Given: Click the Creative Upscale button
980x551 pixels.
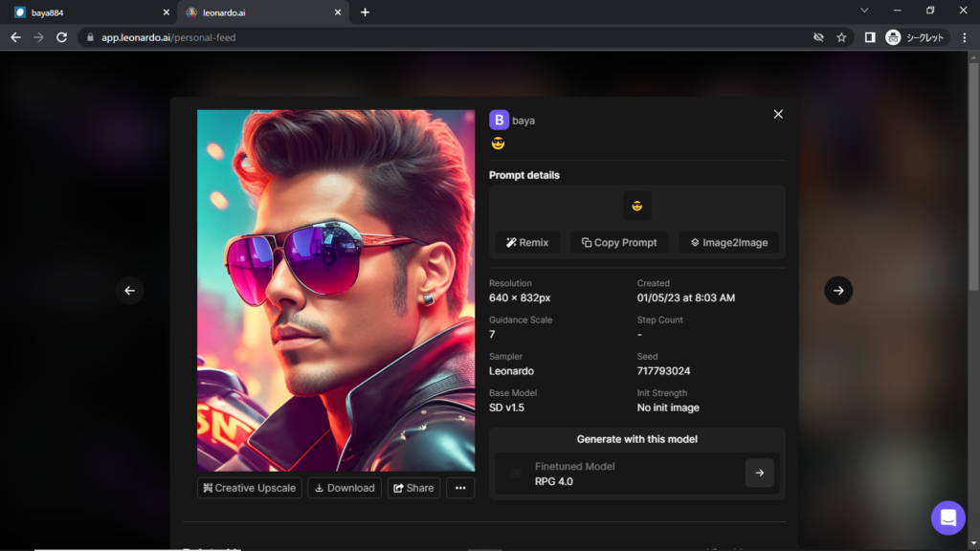Looking at the screenshot, I should click(250, 488).
